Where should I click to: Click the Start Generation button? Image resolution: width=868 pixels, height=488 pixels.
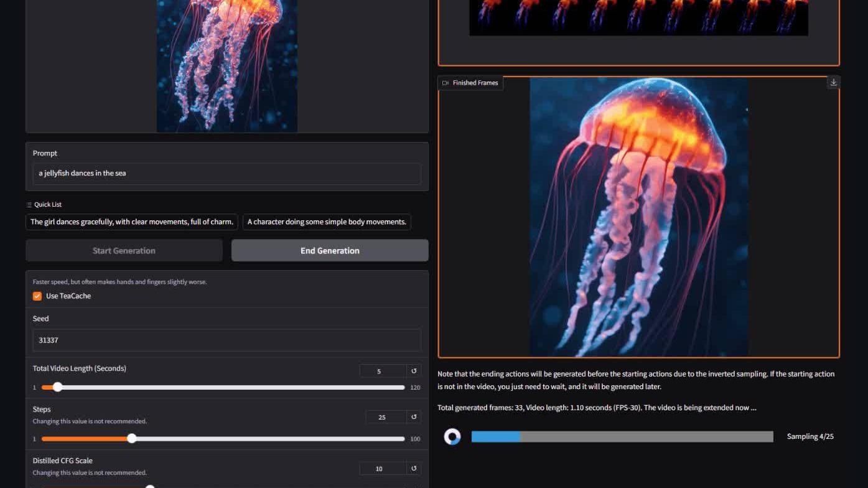click(x=124, y=250)
